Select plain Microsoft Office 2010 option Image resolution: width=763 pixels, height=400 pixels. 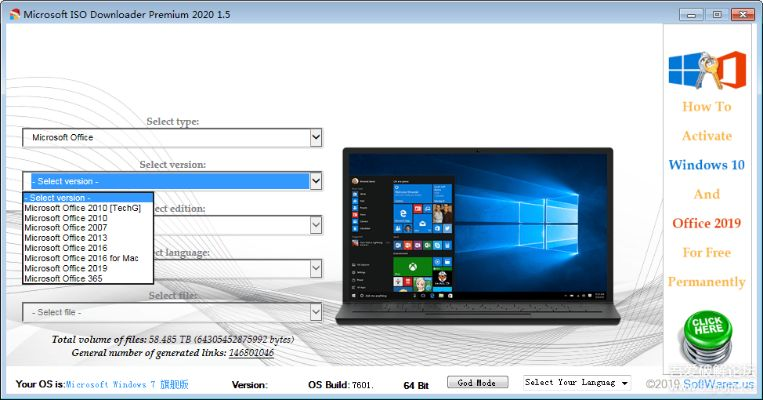tap(88, 218)
